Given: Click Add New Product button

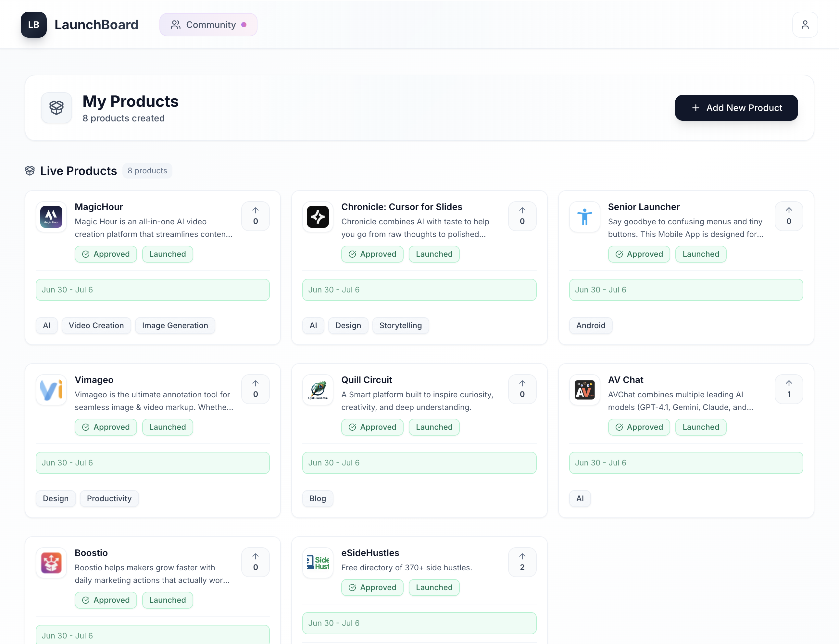Looking at the screenshot, I should 736,108.
